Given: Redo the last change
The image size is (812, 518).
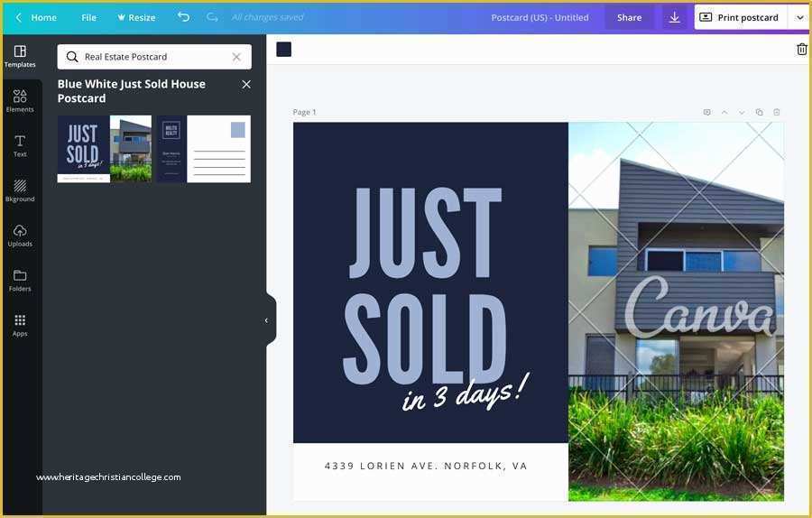Looking at the screenshot, I should tap(212, 17).
